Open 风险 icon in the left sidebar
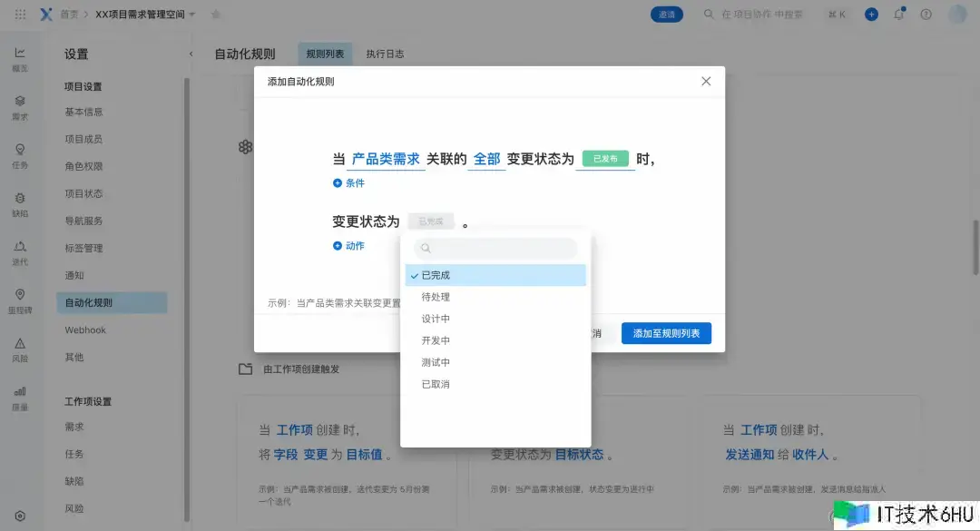980x531 pixels. pyautogui.click(x=20, y=349)
